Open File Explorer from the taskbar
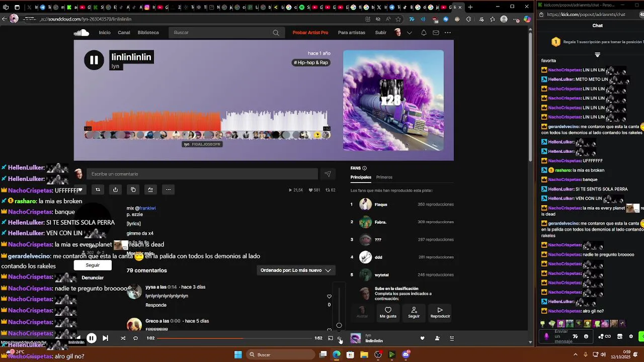The width and height of the screenshot is (644, 362). click(364, 354)
